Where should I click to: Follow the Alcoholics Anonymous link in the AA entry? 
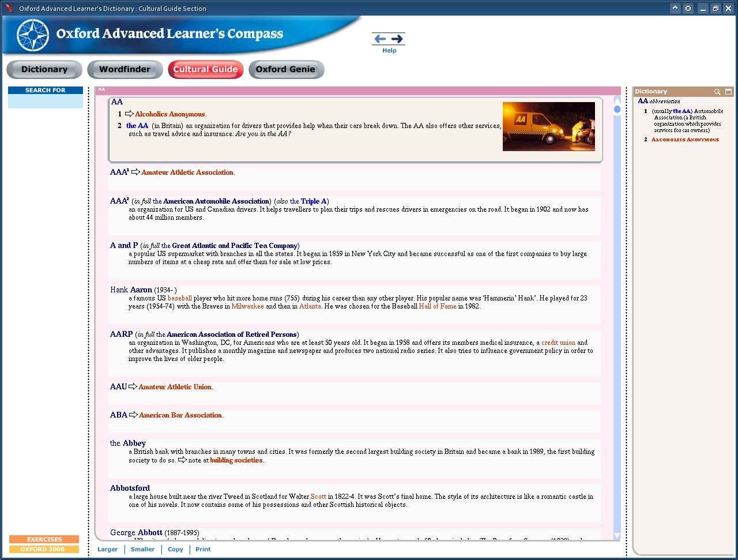pos(170,114)
